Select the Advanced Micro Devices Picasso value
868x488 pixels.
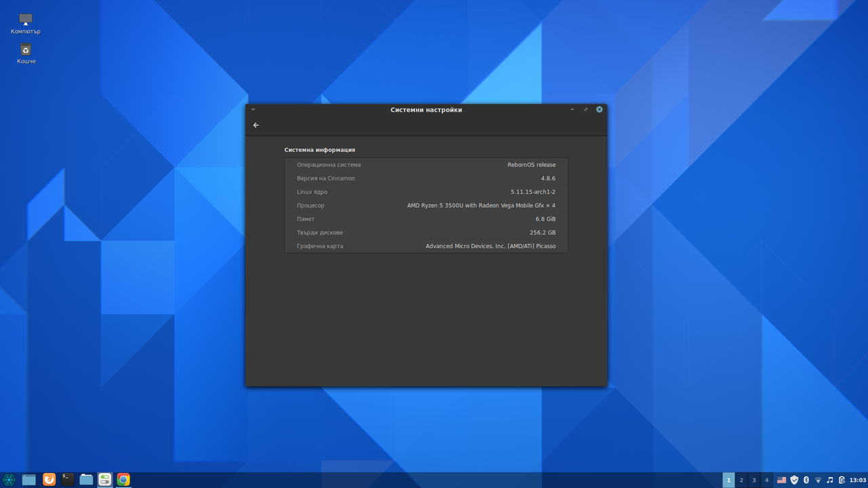click(x=491, y=246)
